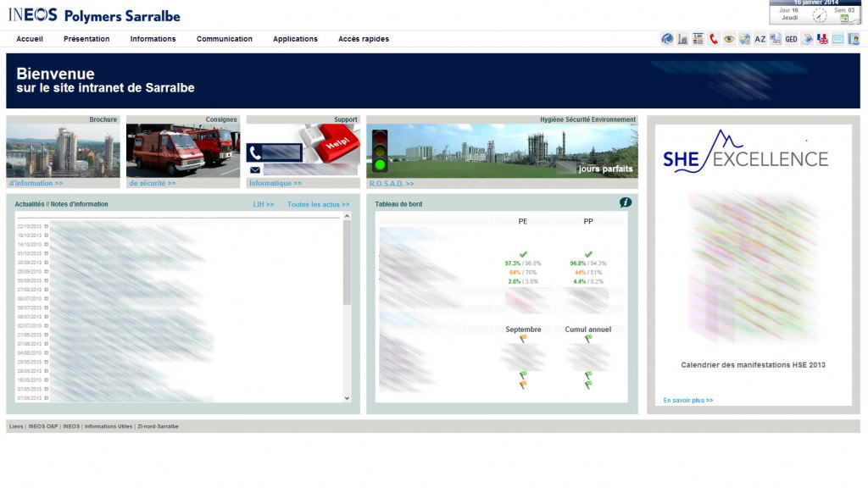
Task: Select the 01/10/2013 news entry
Action: (32, 253)
